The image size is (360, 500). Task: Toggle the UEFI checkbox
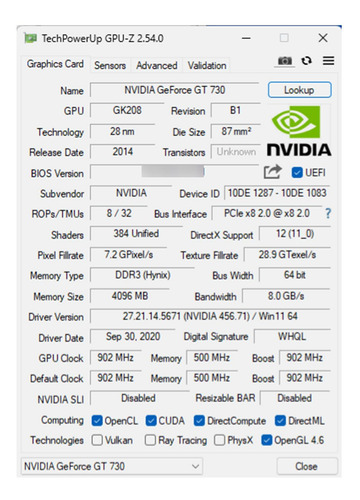pyautogui.click(x=297, y=173)
